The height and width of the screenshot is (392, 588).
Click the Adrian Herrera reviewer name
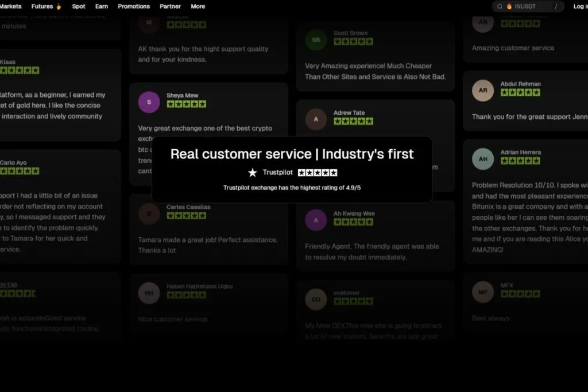point(520,153)
